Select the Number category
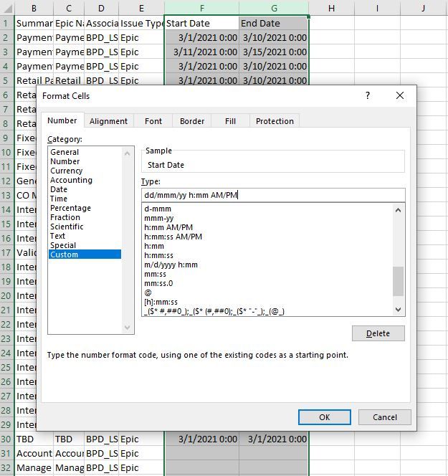The height and width of the screenshot is (476, 448). pyautogui.click(x=85, y=161)
